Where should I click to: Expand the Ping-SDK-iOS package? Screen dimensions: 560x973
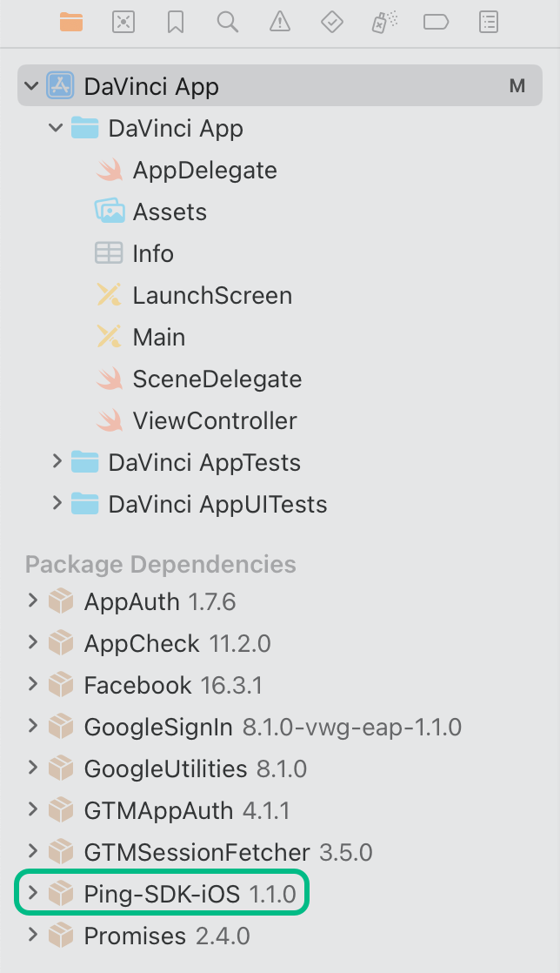[32, 893]
